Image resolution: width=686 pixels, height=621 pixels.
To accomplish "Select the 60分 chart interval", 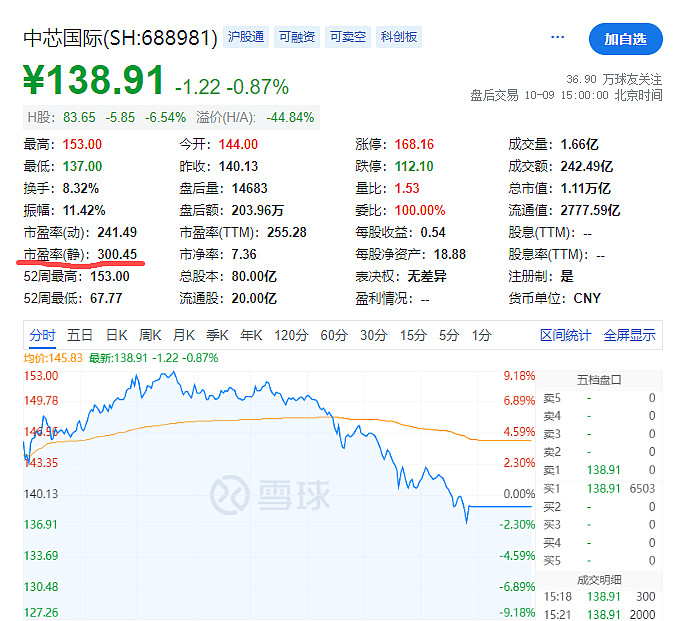I will [x=334, y=335].
